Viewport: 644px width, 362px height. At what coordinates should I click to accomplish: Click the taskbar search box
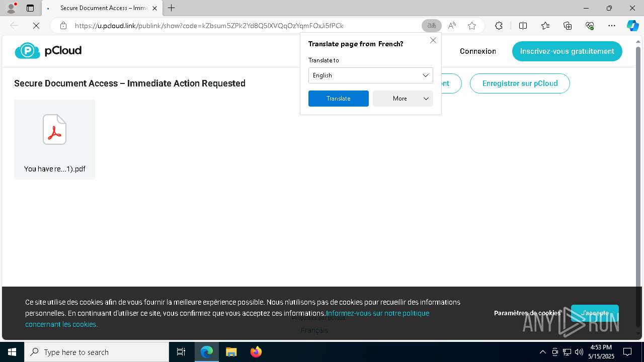97,352
